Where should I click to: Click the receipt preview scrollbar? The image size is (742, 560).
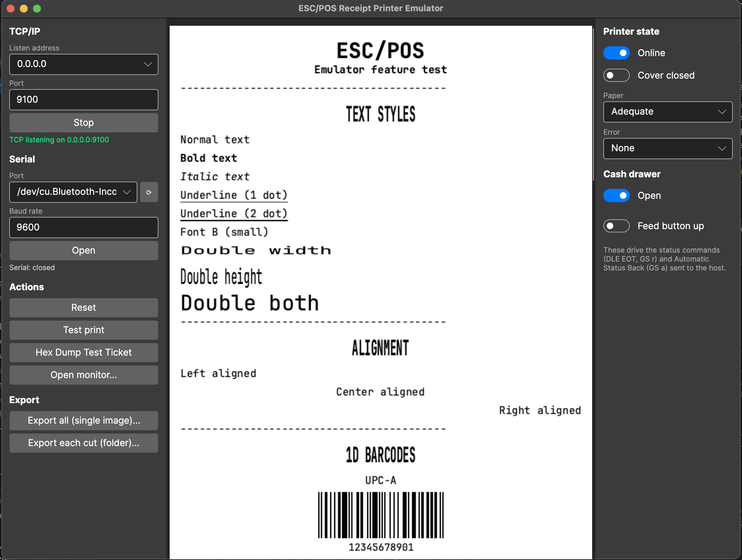(x=593, y=104)
